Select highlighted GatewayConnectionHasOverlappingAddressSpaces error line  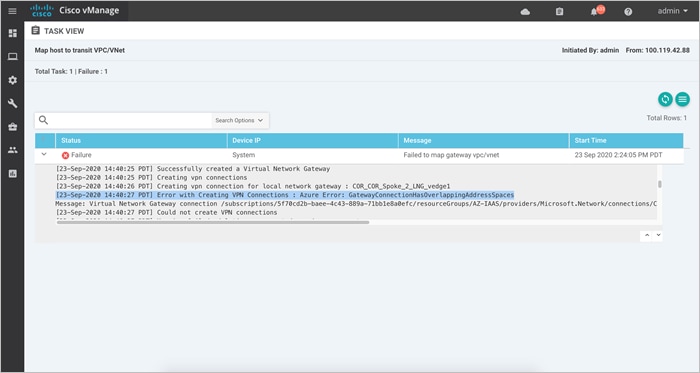pyautogui.click(x=285, y=195)
